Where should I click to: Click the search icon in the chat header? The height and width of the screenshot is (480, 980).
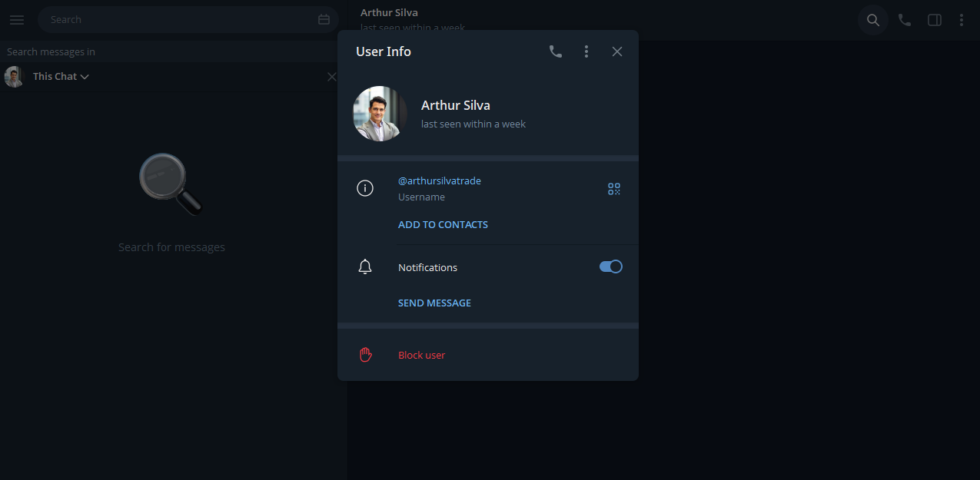point(872,20)
